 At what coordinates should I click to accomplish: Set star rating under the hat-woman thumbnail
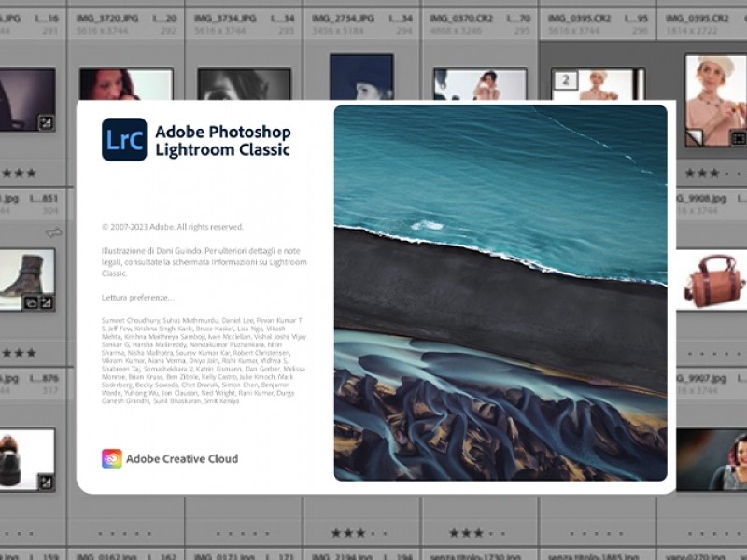(713, 174)
